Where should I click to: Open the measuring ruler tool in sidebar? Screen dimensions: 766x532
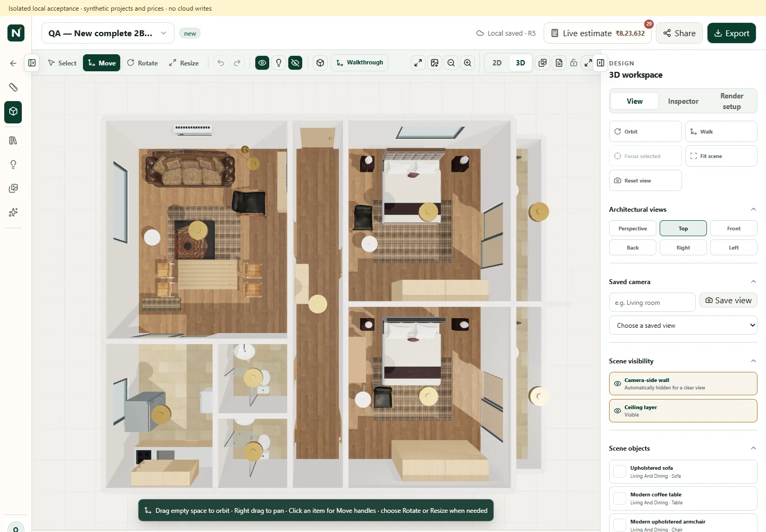(13, 87)
